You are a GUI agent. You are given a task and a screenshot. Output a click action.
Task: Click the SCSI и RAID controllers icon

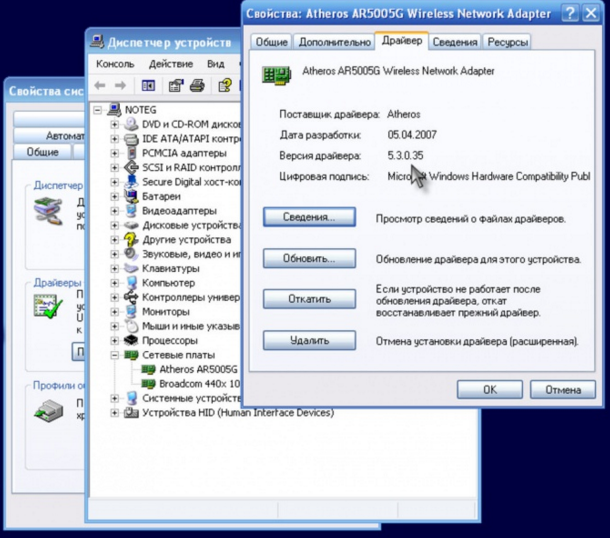pos(131,167)
